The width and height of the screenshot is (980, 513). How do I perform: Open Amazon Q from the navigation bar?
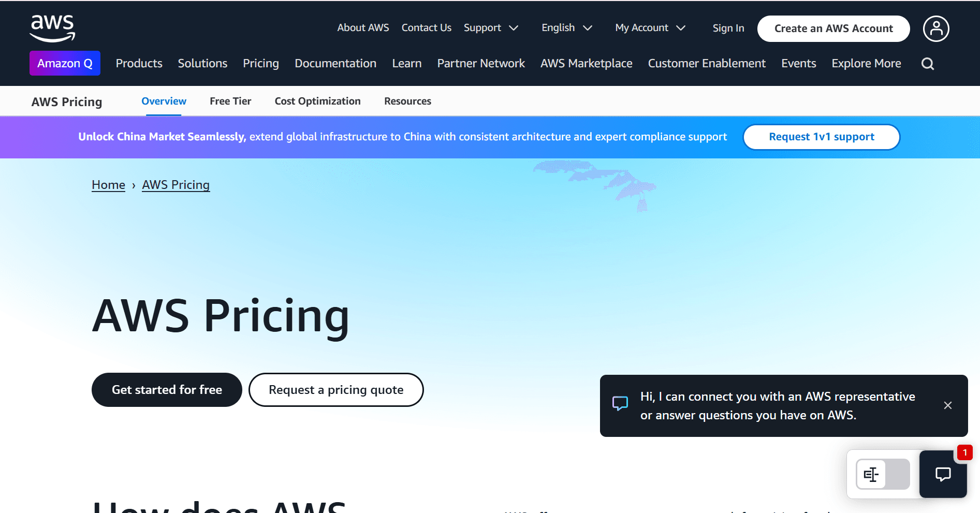(65, 63)
